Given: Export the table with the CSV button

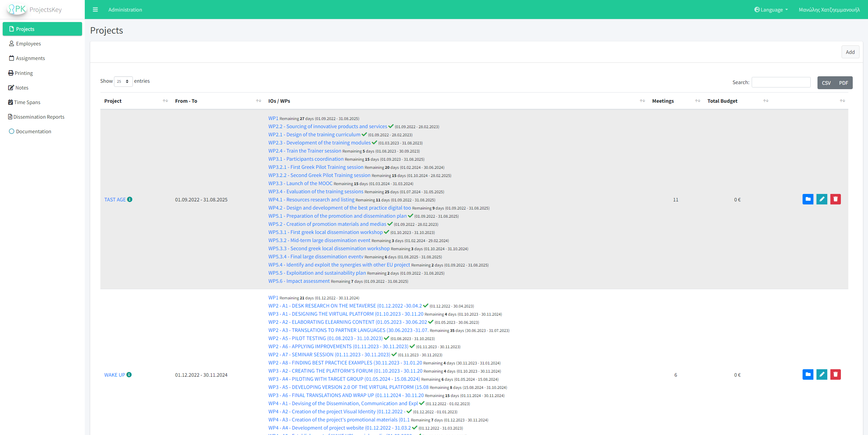Looking at the screenshot, I should (826, 83).
